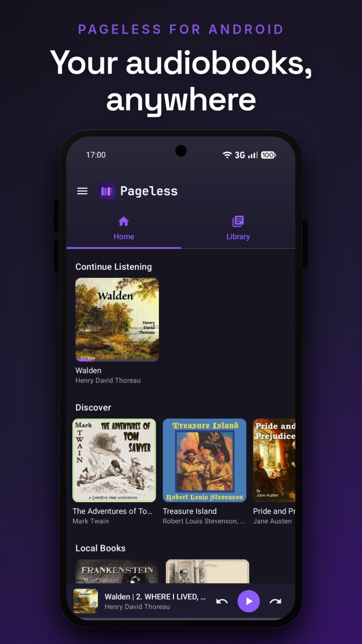Open the hamburger navigation menu
The image size is (362, 644).
pyautogui.click(x=82, y=191)
